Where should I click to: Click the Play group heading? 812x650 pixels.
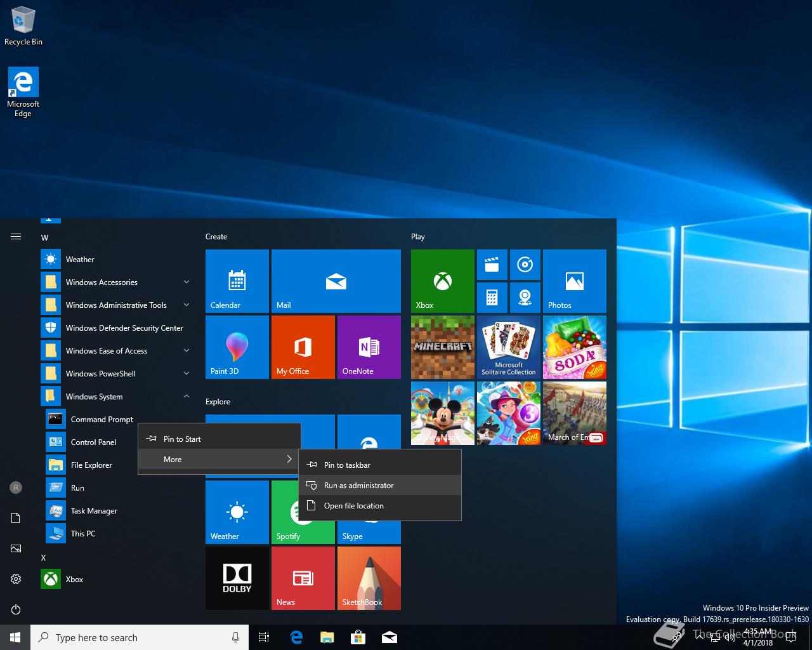tap(417, 236)
